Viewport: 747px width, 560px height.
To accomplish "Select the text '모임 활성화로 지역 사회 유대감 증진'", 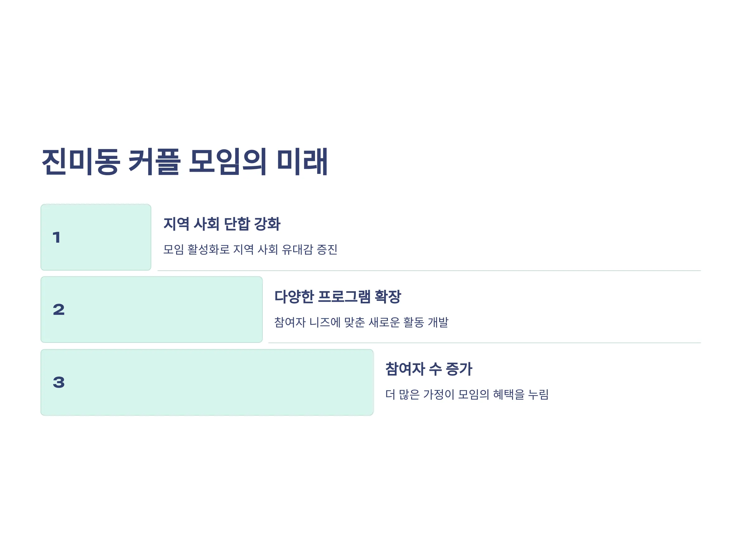I will [x=250, y=250].
